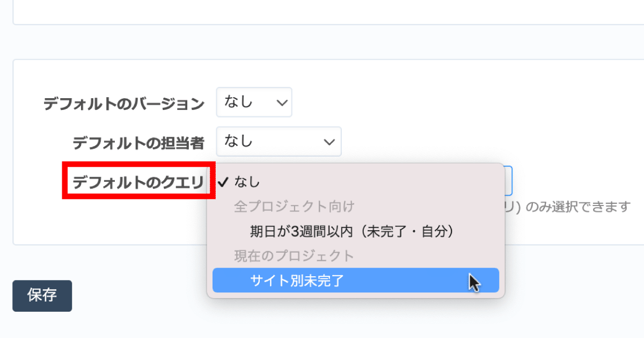The width and height of the screenshot is (644, 338).
Task: Click the visible edge of the クエリ select box
Action: 509,180
